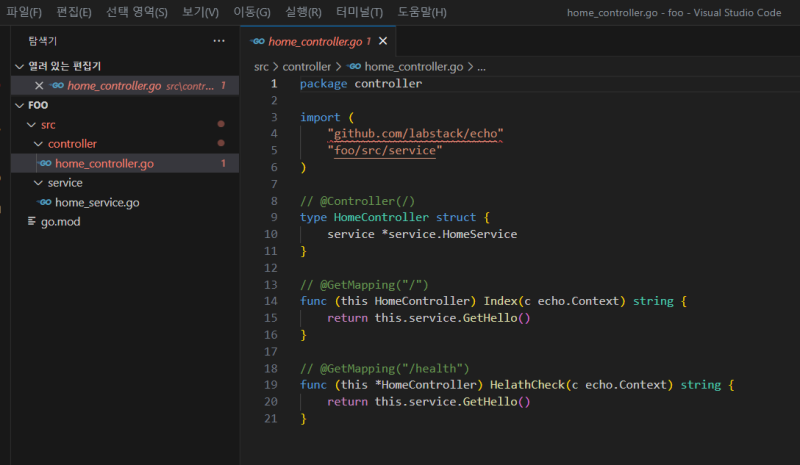Click the src breadcrumb segment
This screenshot has height=465, width=800.
(262, 66)
